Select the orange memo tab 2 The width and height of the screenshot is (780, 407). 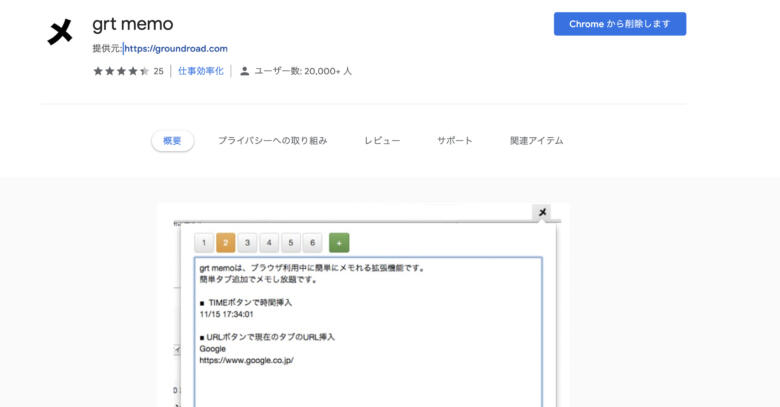225,243
